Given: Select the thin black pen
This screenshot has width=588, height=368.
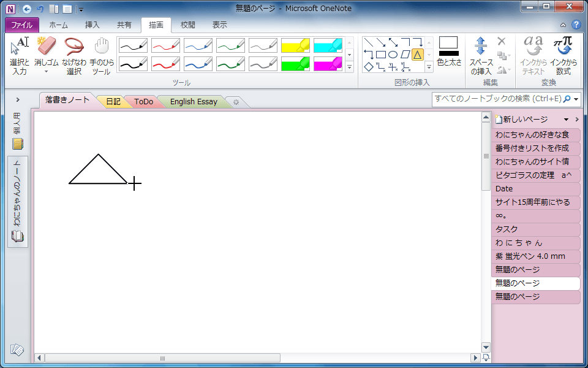Looking at the screenshot, I should pyautogui.click(x=133, y=45).
